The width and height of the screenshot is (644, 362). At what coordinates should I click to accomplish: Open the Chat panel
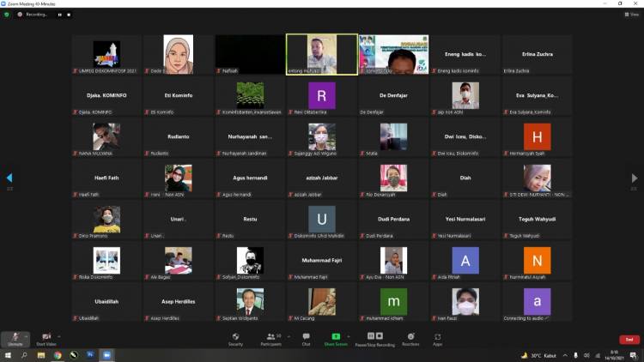[306, 338]
